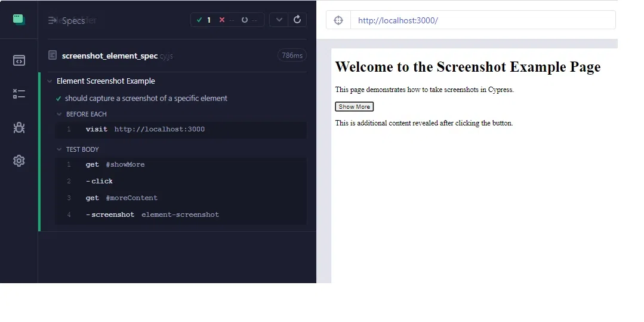
Task: Click the 786ms duration badge
Action: pyautogui.click(x=292, y=56)
